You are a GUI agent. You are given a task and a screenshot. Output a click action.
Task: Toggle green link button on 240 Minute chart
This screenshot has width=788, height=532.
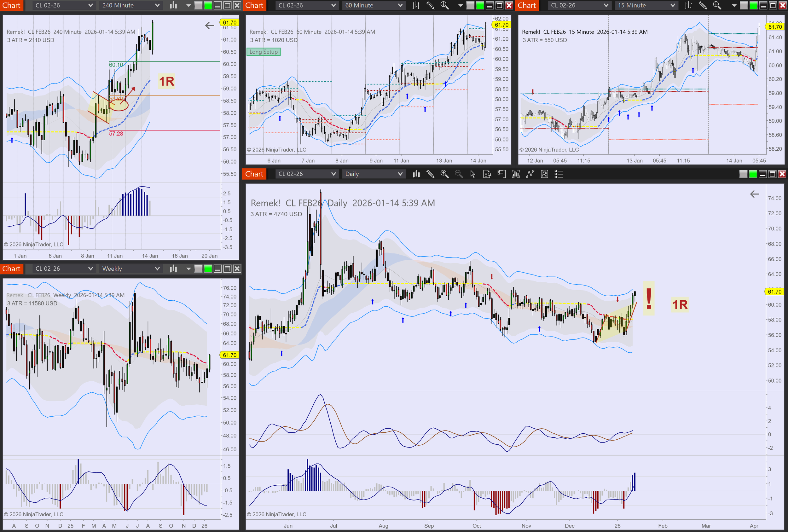point(208,5)
